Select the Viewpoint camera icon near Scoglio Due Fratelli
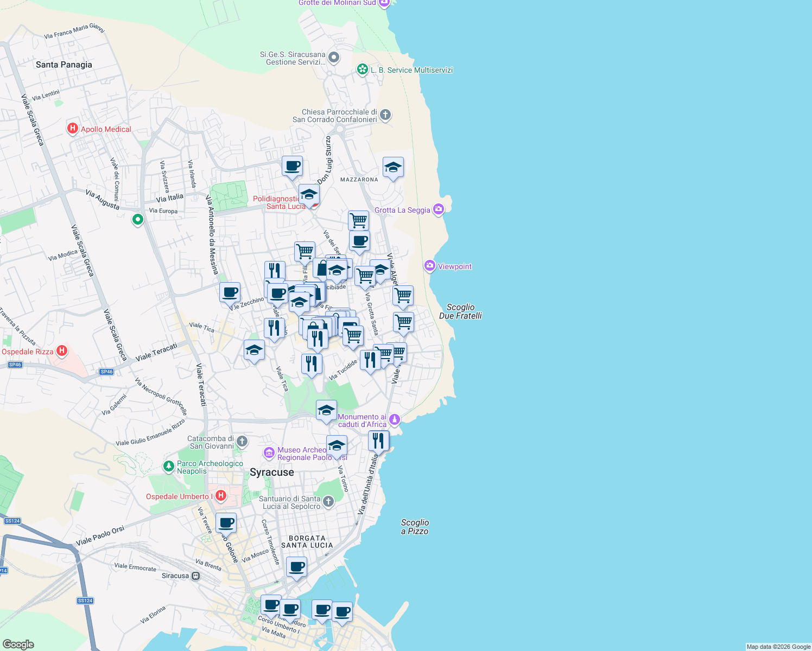Viewport: 812px width, 651px height. pos(429,266)
